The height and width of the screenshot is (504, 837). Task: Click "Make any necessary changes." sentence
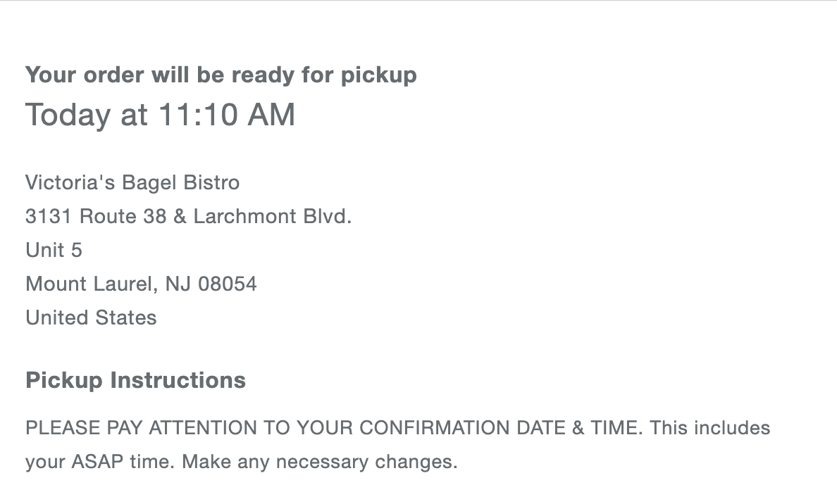(320, 462)
